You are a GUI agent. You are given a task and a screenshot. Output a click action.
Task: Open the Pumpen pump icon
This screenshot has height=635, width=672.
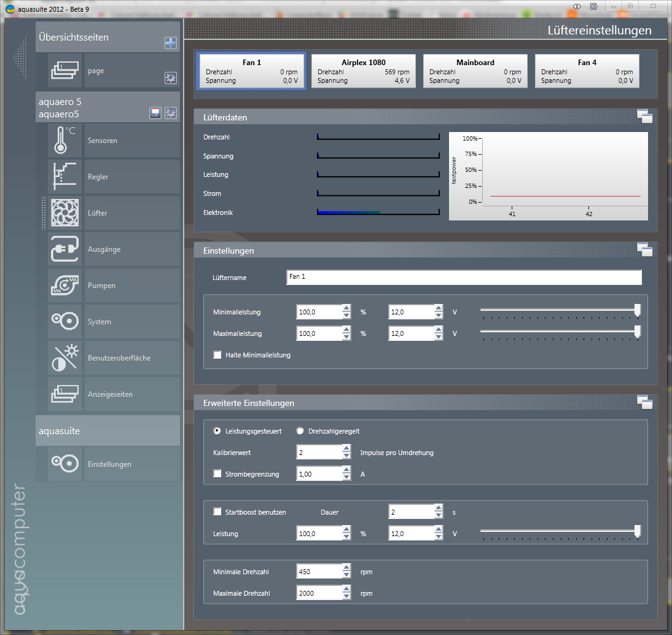[x=64, y=286]
